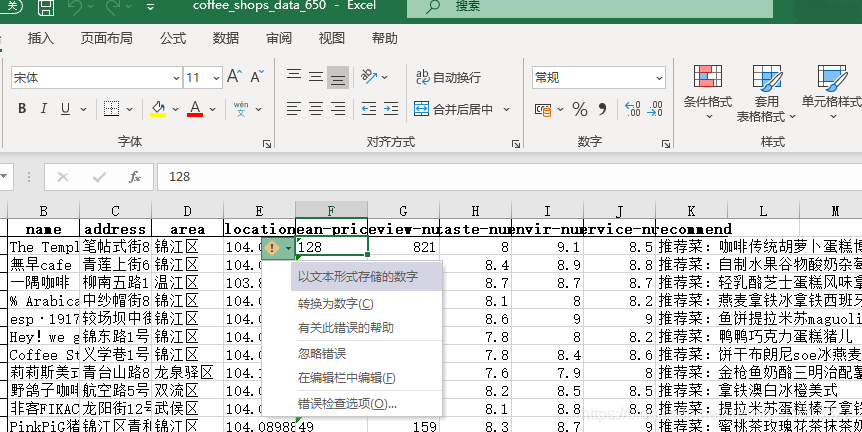This screenshot has height=432, width=862.
Task: Open the 套用表格格式 table format menu
Action: pos(766,93)
